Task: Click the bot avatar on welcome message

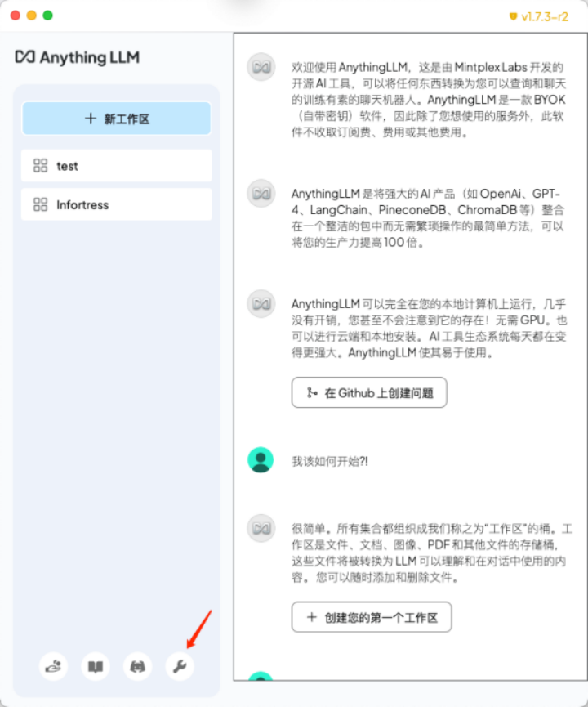Action: tap(261, 67)
